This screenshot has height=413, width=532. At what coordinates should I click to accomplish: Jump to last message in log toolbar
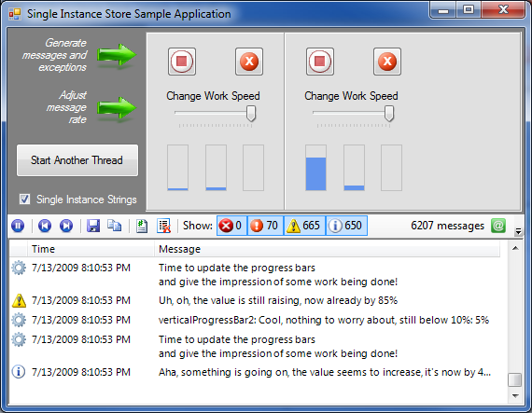(66, 226)
